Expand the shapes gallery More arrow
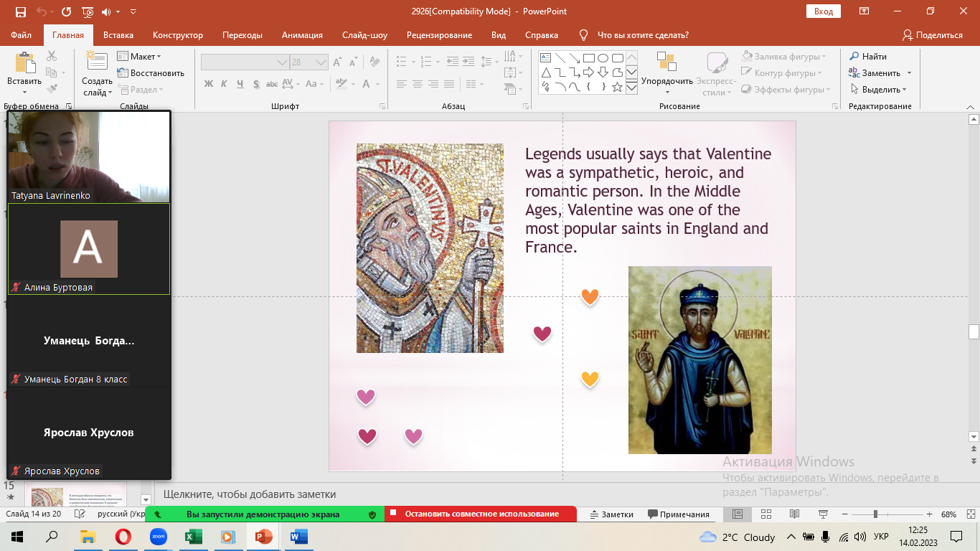The width and height of the screenshot is (980, 551). click(x=631, y=87)
